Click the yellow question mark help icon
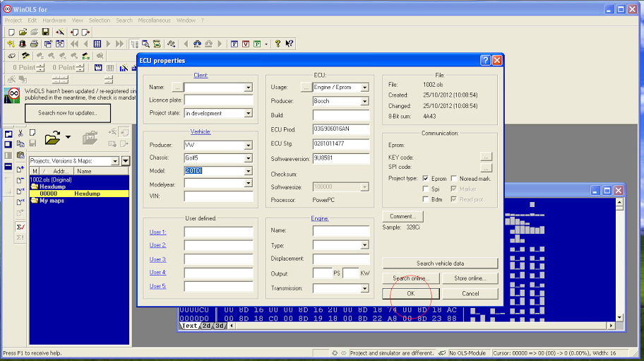Viewport: 644px width, 361px height. coord(278,44)
